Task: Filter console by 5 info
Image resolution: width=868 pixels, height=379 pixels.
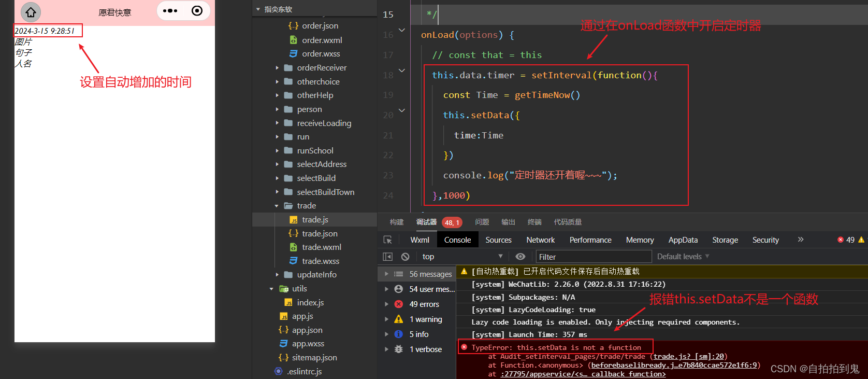Action: pyautogui.click(x=418, y=334)
